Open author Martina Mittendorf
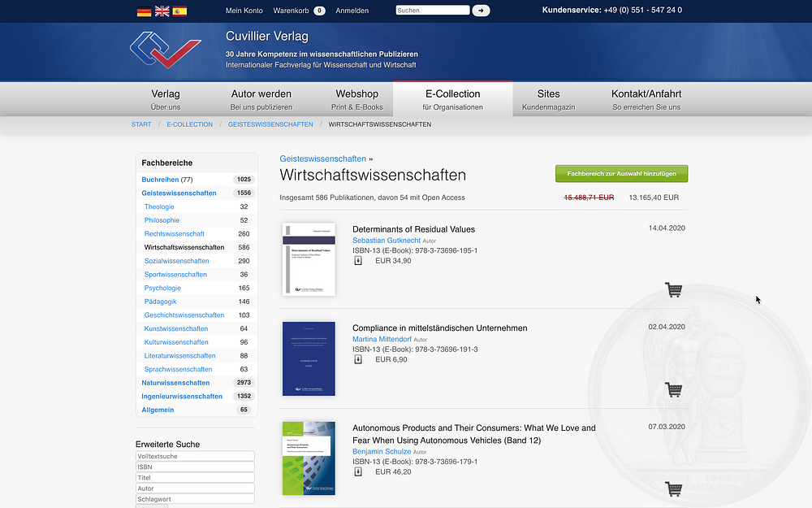The height and width of the screenshot is (508, 812). pos(382,339)
